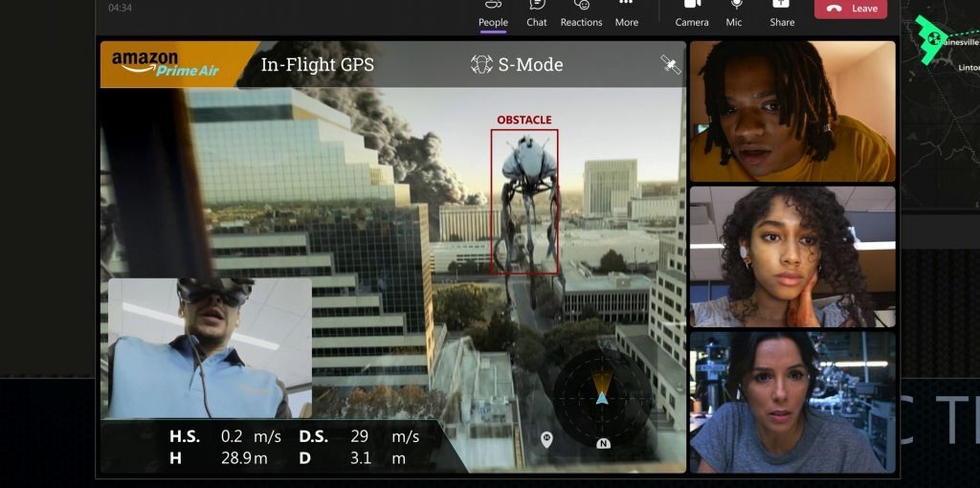This screenshot has height=488, width=980.
Task: Click the blue heading arrow in compass
Action: point(601,397)
